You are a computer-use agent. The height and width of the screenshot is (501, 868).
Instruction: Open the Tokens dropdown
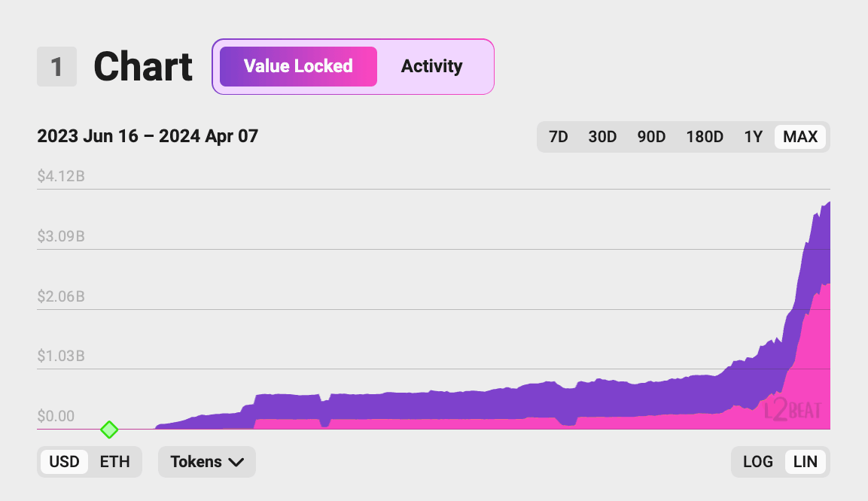(x=206, y=462)
